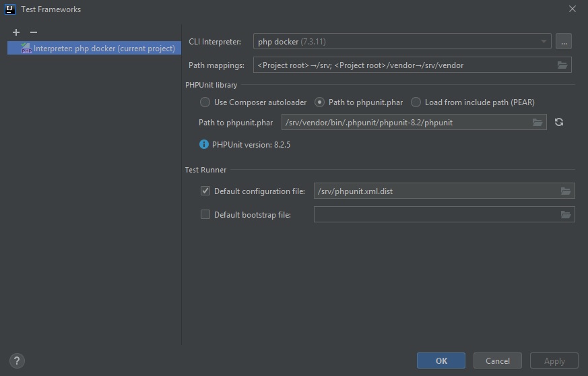588x376 pixels.
Task: Open the help button
Action: 17,361
